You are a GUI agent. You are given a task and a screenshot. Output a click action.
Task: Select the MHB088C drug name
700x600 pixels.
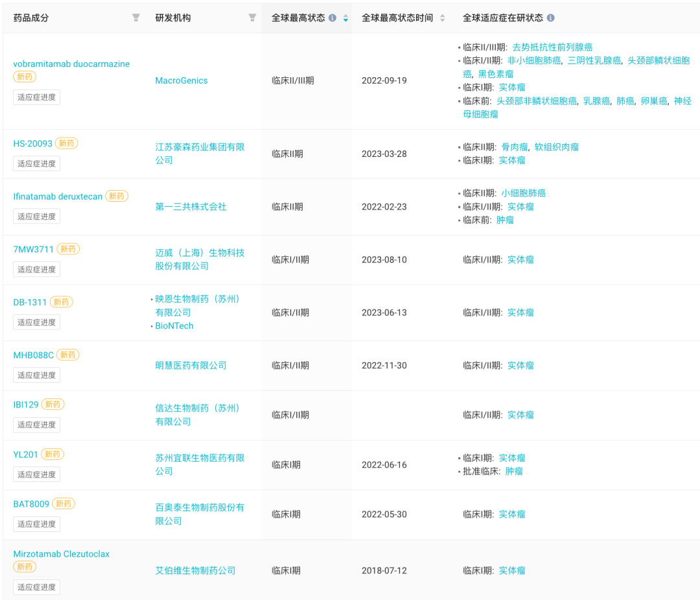click(33, 355)
